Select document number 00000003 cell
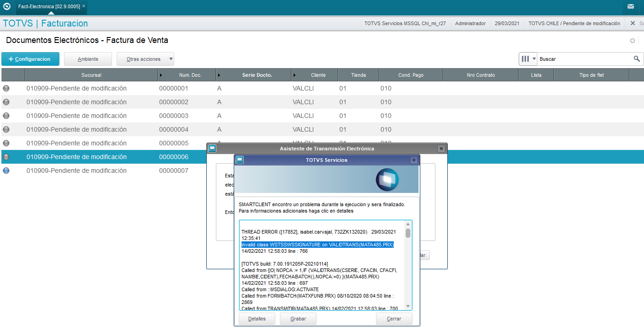Viewport: 644px width, 336px height. tap(174, 116)
